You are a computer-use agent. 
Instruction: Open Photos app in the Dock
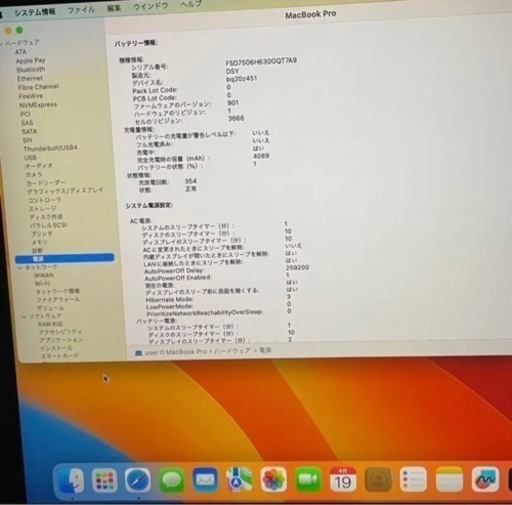(273, 479)
